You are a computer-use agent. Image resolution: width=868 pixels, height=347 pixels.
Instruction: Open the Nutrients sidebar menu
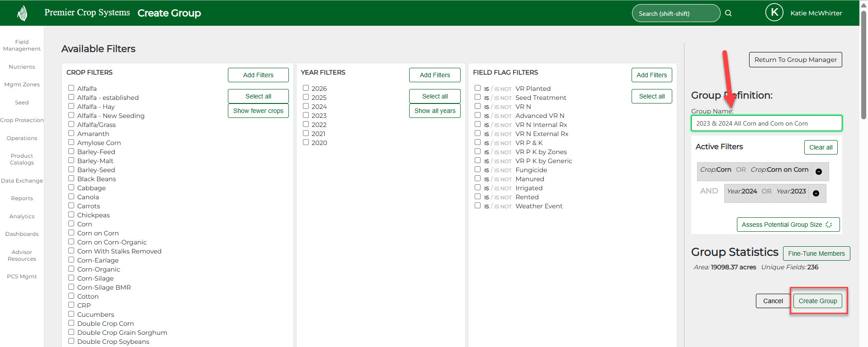pyautogui.click(x=22, y=67)
